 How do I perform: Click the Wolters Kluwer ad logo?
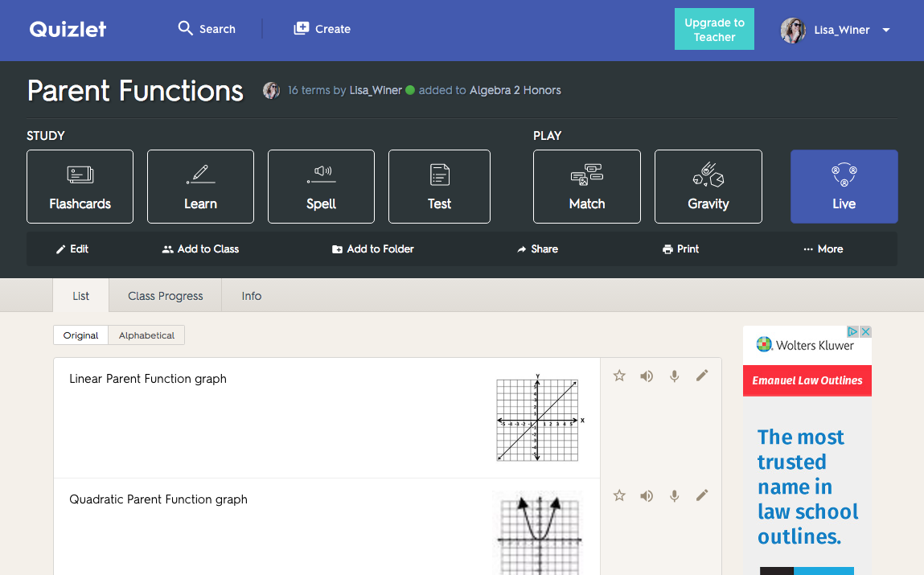tap(805, 345)
